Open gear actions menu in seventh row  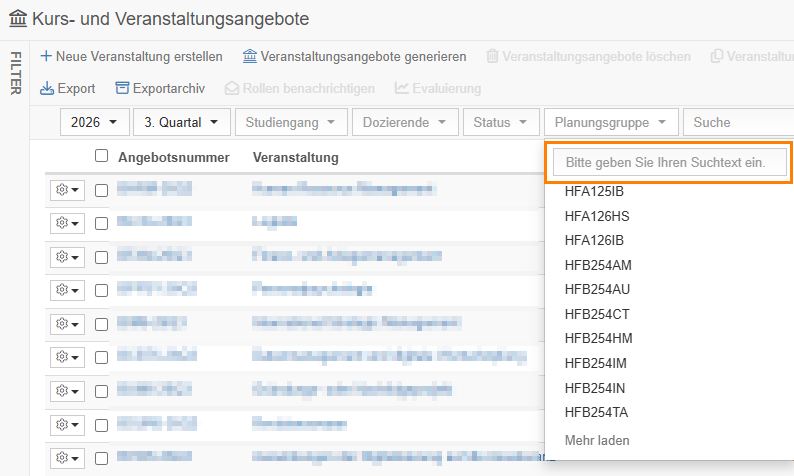(67, 391)
